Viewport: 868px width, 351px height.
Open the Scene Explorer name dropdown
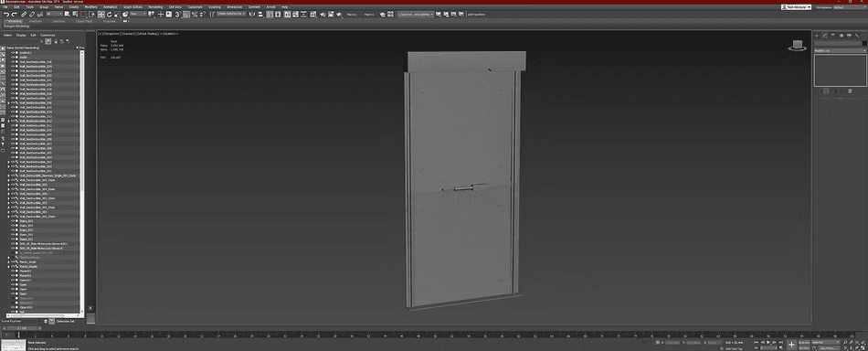21,321
